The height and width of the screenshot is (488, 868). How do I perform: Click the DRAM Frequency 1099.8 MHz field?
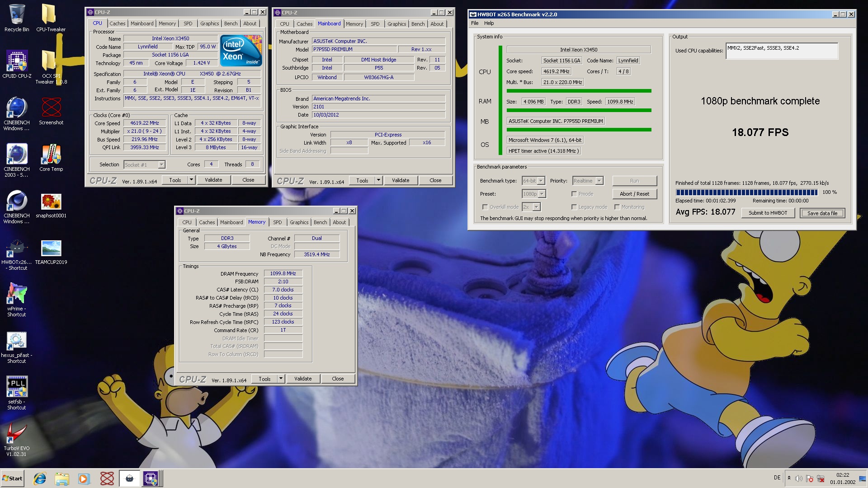coord(283,273)
